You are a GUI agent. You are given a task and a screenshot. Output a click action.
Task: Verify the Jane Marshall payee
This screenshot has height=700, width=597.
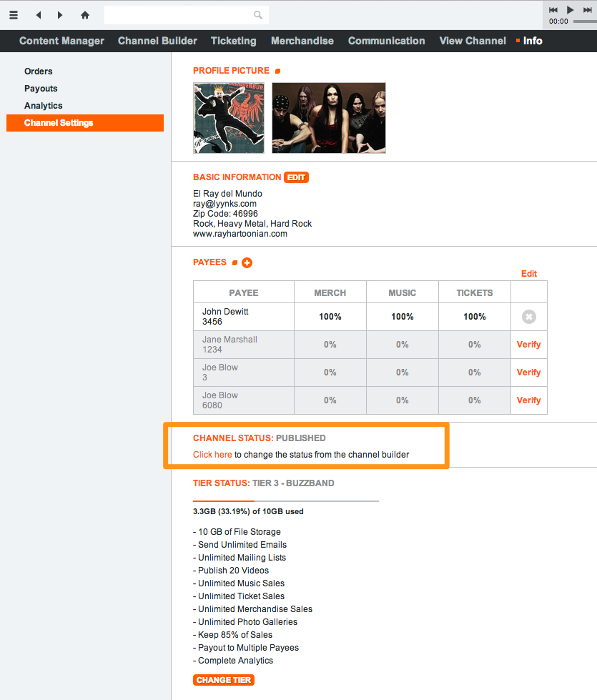(528, 345)
